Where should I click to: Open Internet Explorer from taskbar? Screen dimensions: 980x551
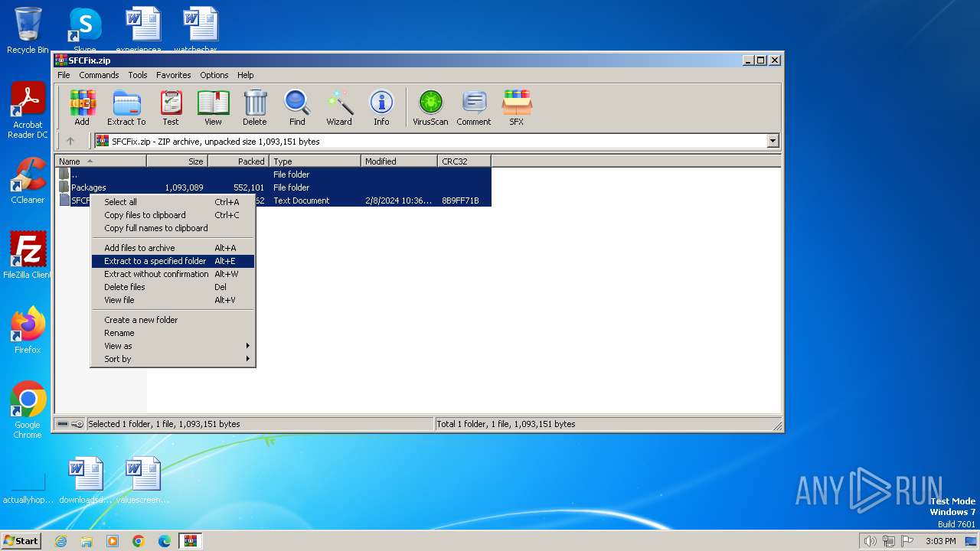point(60,541)
